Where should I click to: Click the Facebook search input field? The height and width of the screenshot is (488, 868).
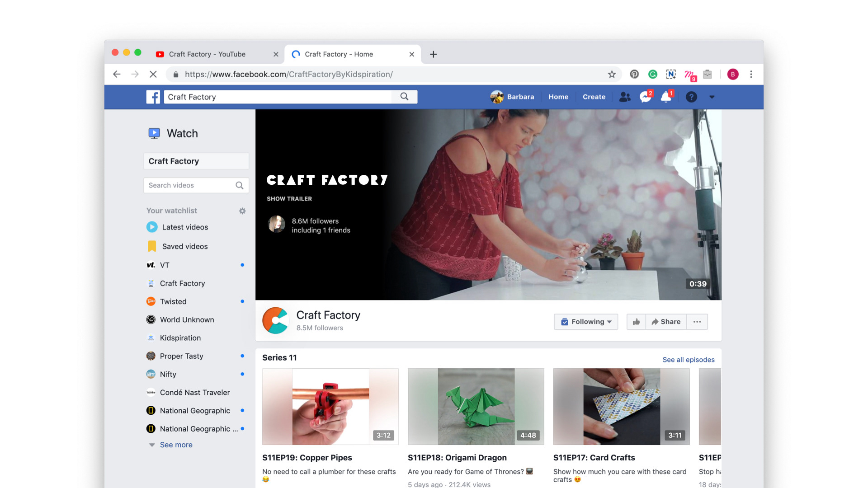tap(278, 97)
